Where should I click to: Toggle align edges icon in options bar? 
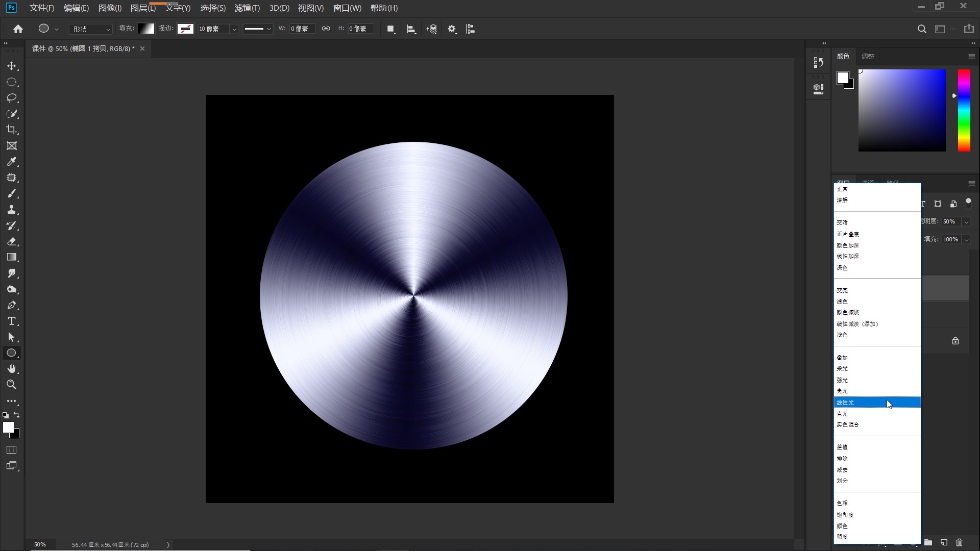click(471, 29)
